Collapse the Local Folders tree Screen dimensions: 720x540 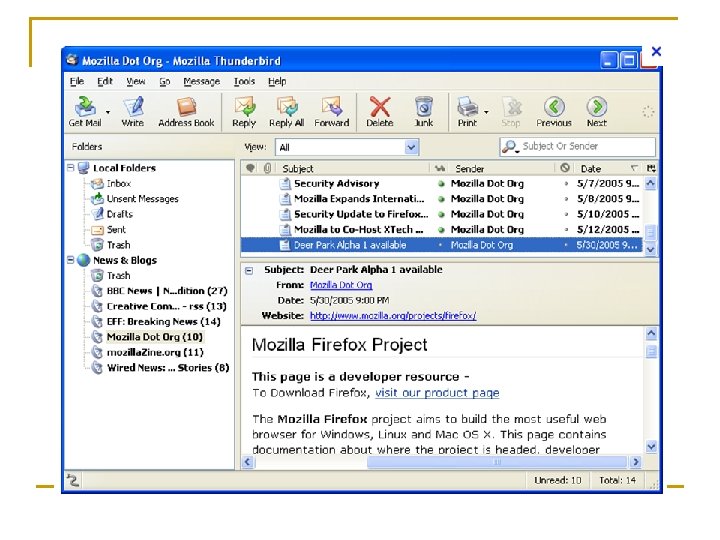tap(71, 168)
